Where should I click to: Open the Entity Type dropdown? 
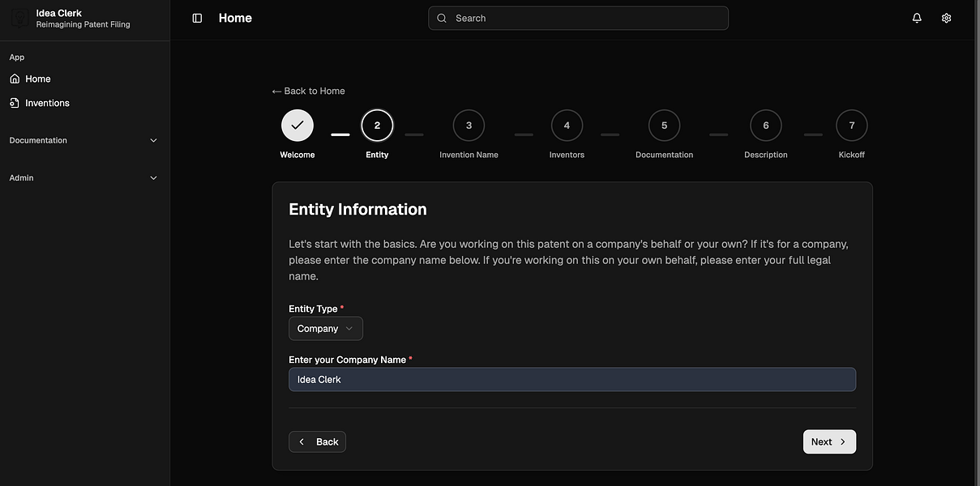325,328
